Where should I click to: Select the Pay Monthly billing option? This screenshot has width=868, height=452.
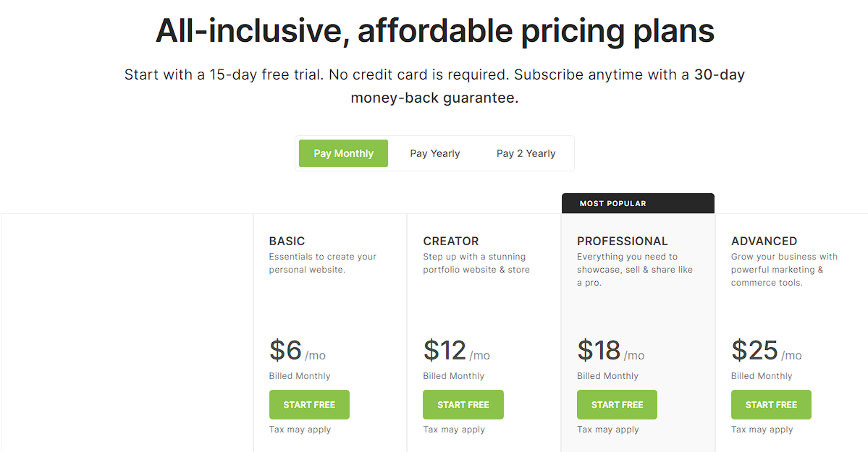pos(343,153)
